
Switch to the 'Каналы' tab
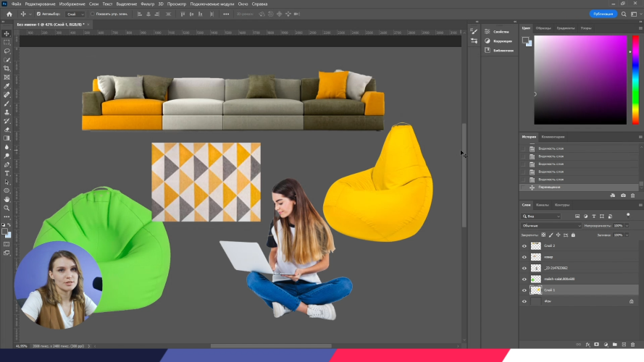543,205
